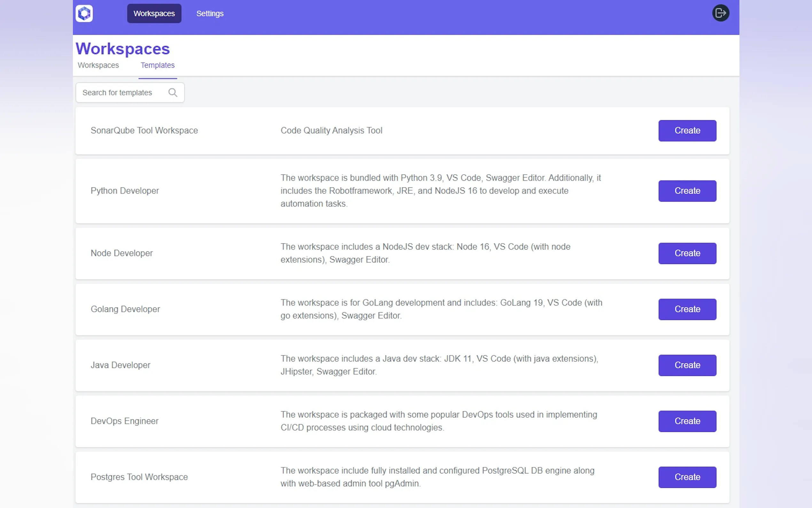Click the hexagon app logo icon
The width and height of the screenshot is (812, 508).
pos(84,13)
